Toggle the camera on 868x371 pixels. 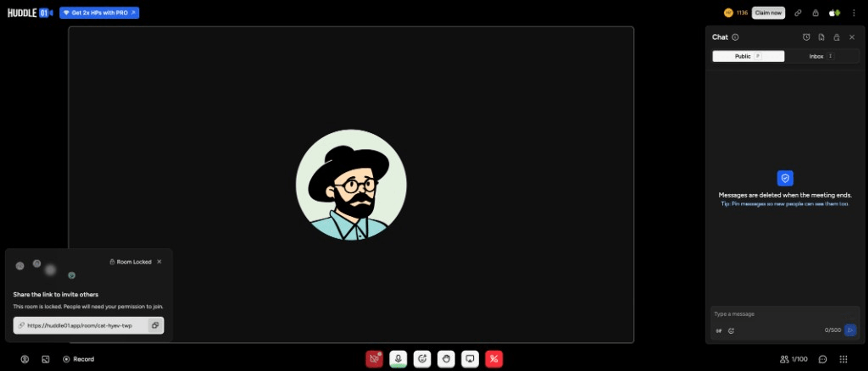tap(374, 359)
